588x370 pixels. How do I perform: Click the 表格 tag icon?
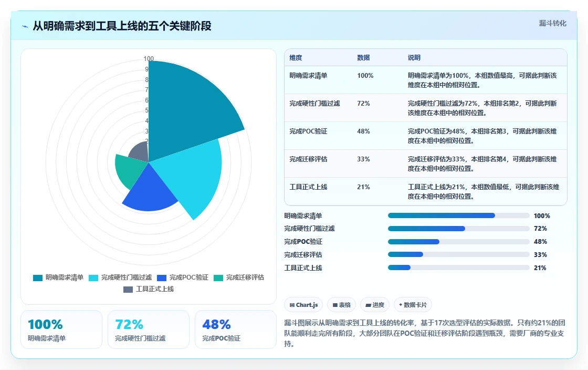(x=335, y=305)
